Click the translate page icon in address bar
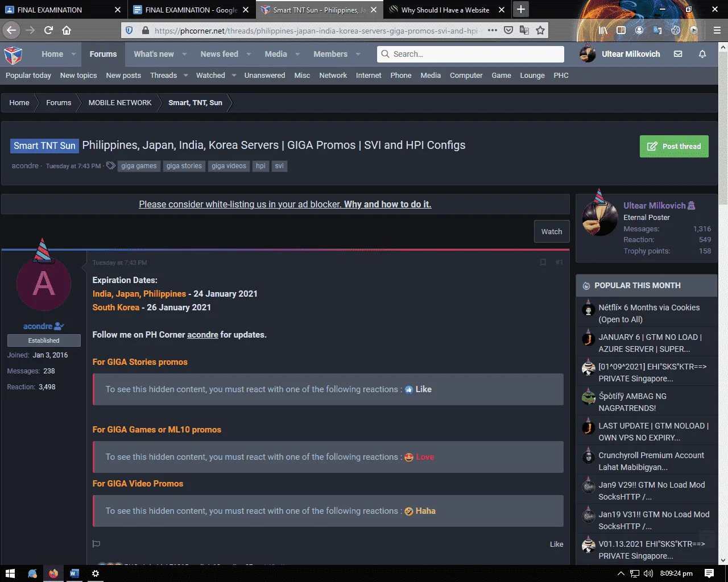 tap(524, 31)
